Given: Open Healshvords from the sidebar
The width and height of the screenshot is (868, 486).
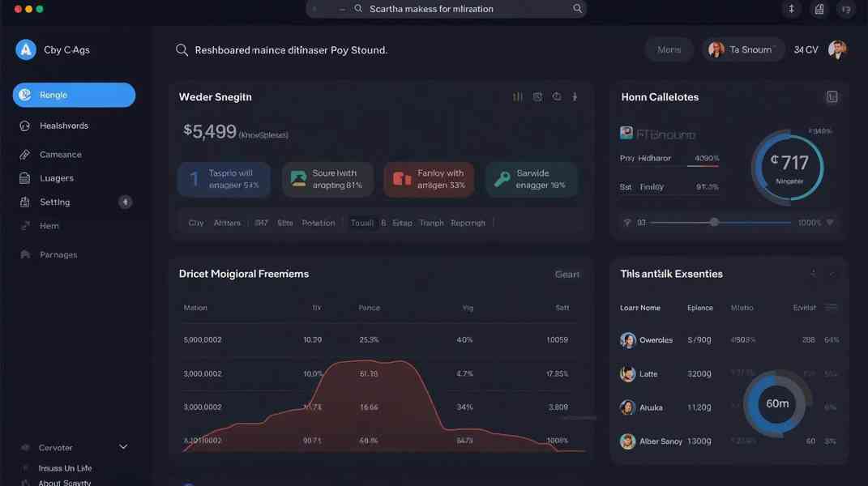Looking at the screenshot, I should [63, 126].
